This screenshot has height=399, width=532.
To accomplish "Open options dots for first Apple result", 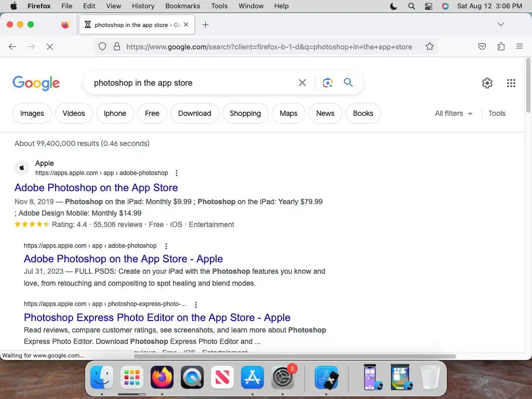I will click(177, 173).
